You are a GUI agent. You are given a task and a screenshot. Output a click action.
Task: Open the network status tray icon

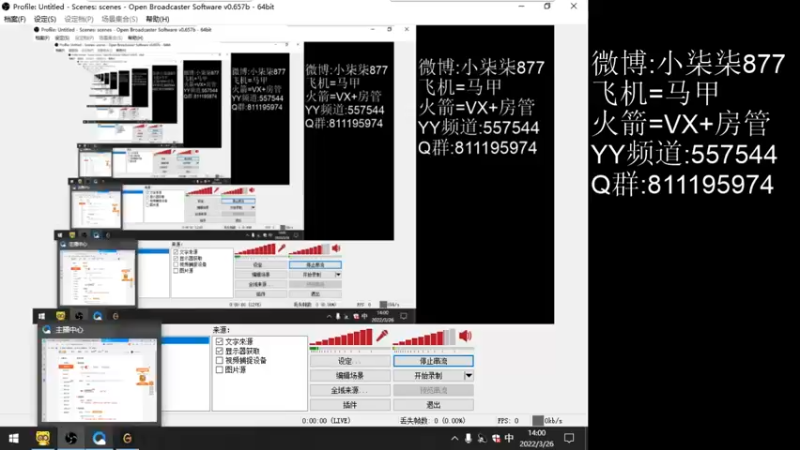point(482,438)
